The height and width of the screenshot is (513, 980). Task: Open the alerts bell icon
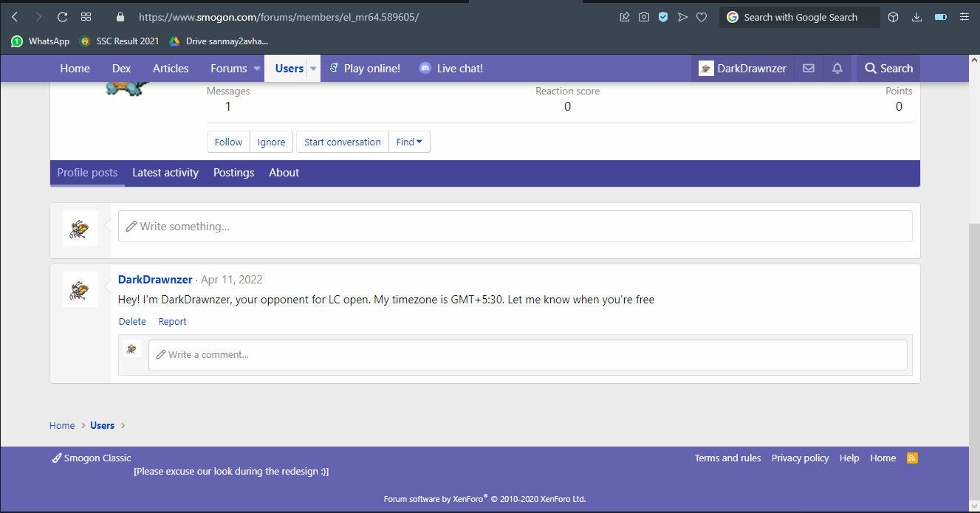[837, 69]
